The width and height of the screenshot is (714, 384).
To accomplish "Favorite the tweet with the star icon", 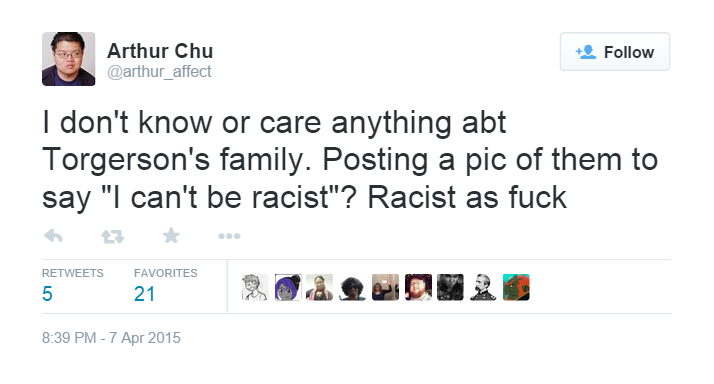I will pyautogui.click(x=171, y=236).
